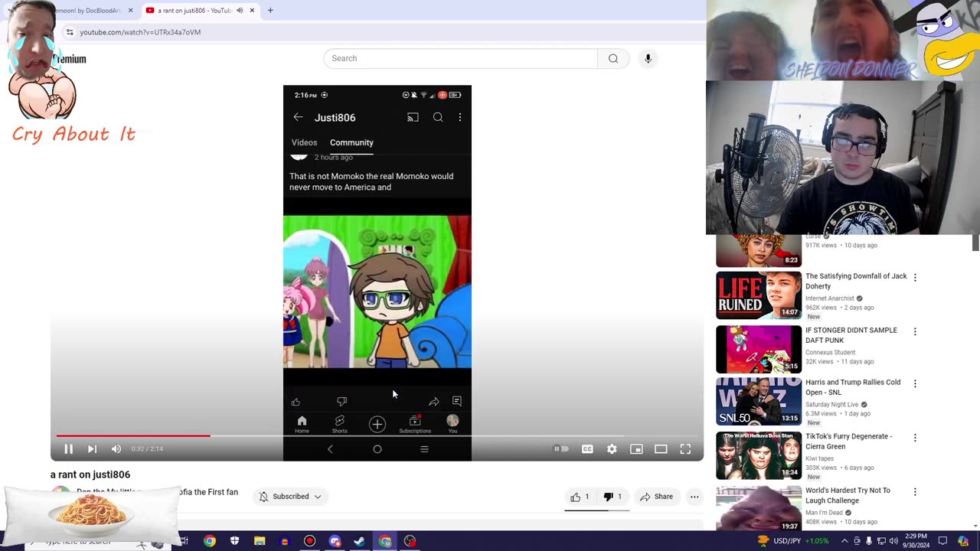Open 'Harris and Trump Rallies Cold Open' title
The width and height of the screenshot is (980, 551).
[x=853, y=387]
